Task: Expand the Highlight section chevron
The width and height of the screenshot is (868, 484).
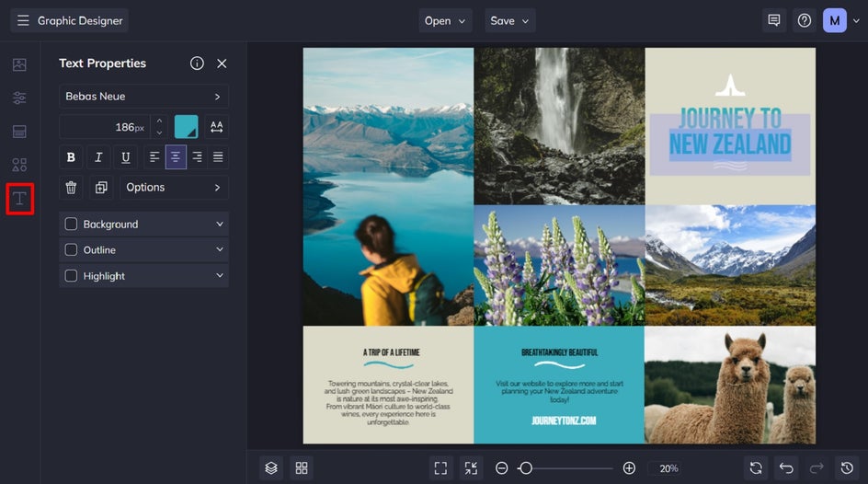Action: [220, 275]
